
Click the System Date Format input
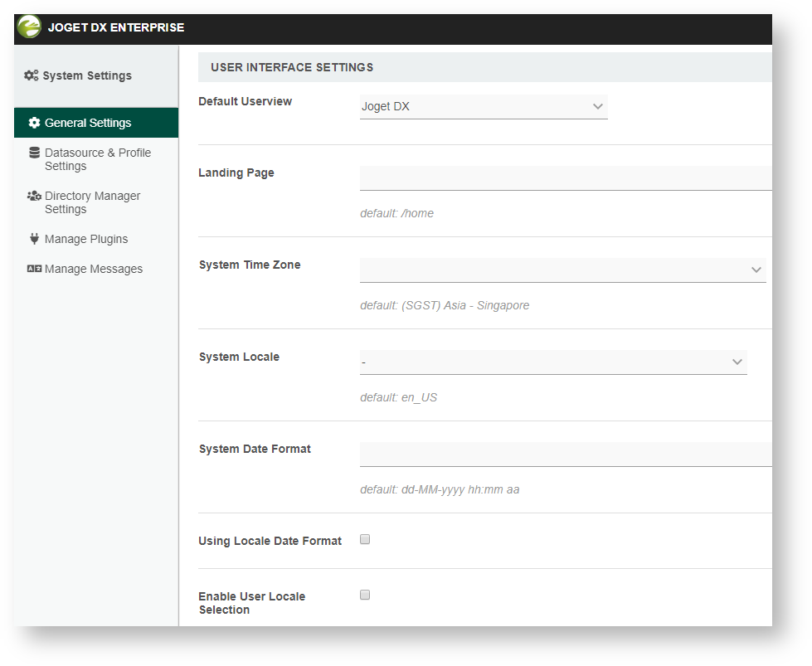tap(566, 454)
